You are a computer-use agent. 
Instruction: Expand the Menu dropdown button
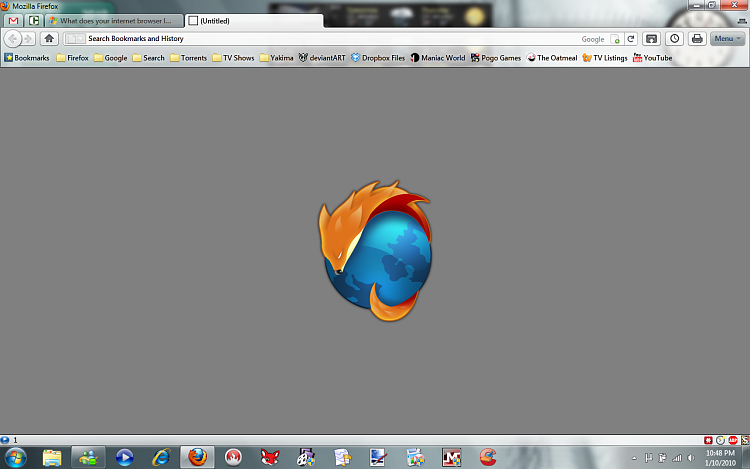(x=728, y=39)
